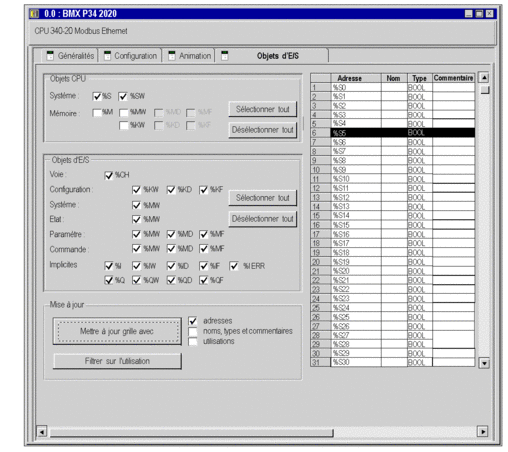Viewport: 508px width, 452px height.
Task: Click grid scrollbar down arrow
Action: pos(484,363)
